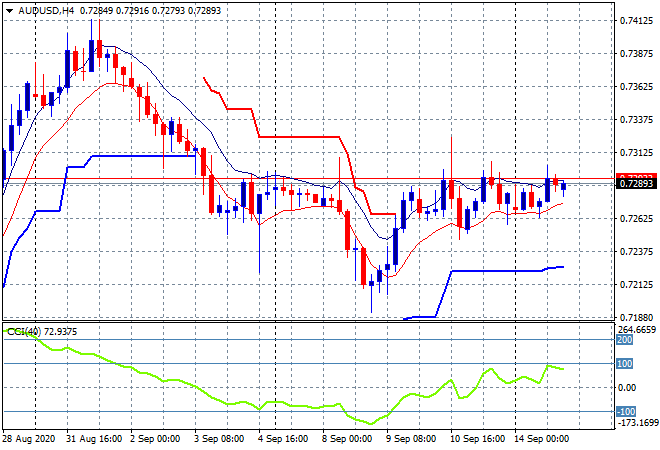Click the 2 Sep 00:00 time label

pyautogui.click(x=155, y=439)
